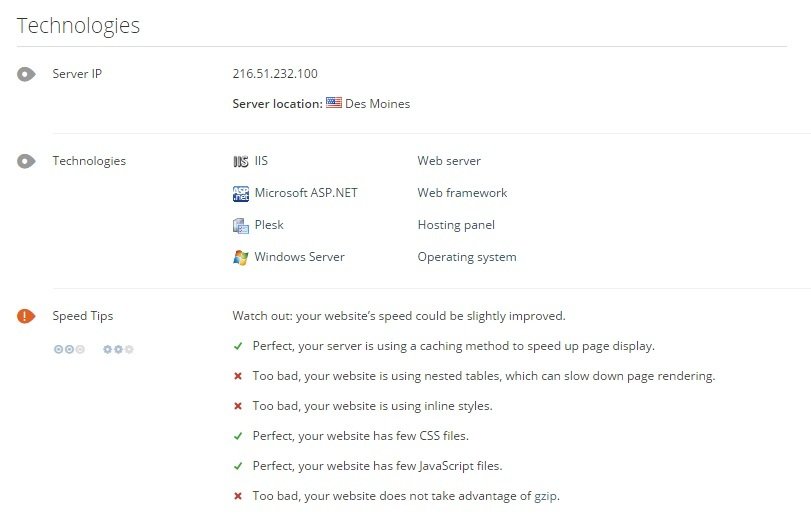Click the eye icon beside Server IP
The image size is (811, 517).
click(x=26, y=74)
